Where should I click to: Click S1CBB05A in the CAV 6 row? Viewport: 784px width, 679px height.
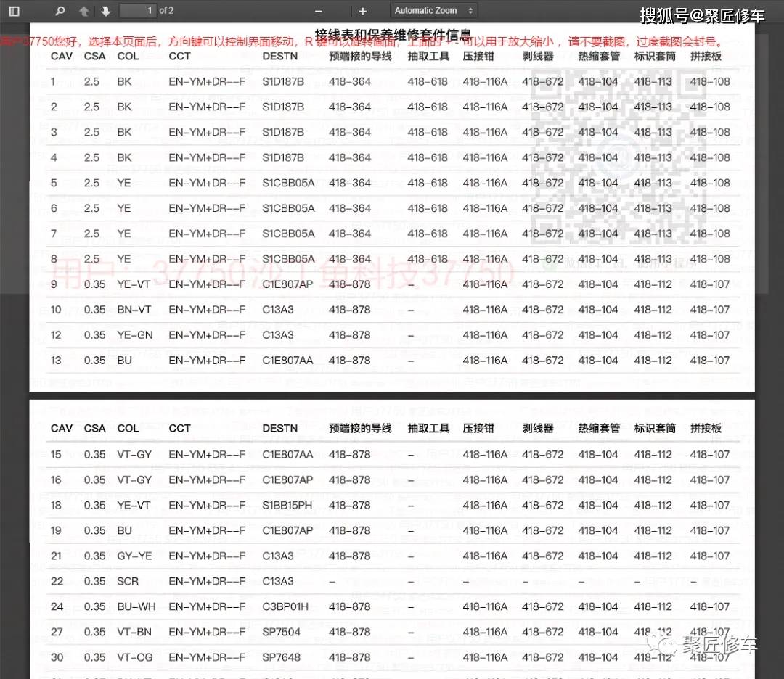[288, 208]
